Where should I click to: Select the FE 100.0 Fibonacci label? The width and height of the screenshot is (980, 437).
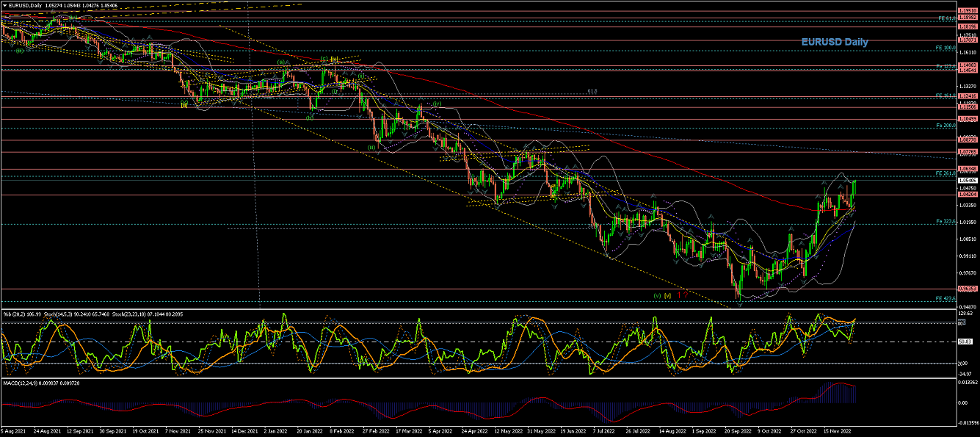pos(945,48)
